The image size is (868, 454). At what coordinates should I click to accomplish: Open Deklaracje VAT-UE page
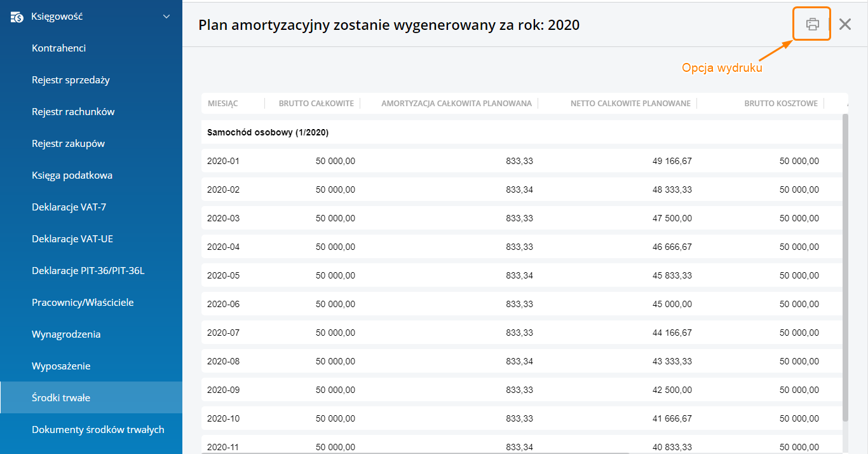[x=72, y=239]
